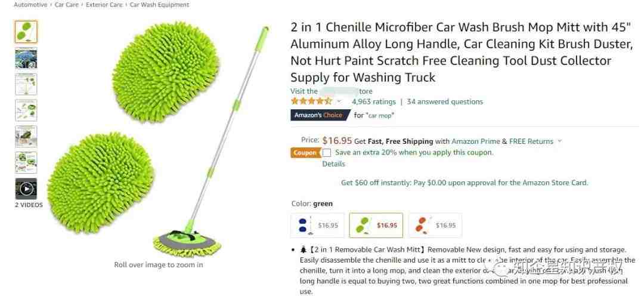Screen dimensions: 644x296
Task: Select the fourth product thumbnail
Action: coord(26,110)
